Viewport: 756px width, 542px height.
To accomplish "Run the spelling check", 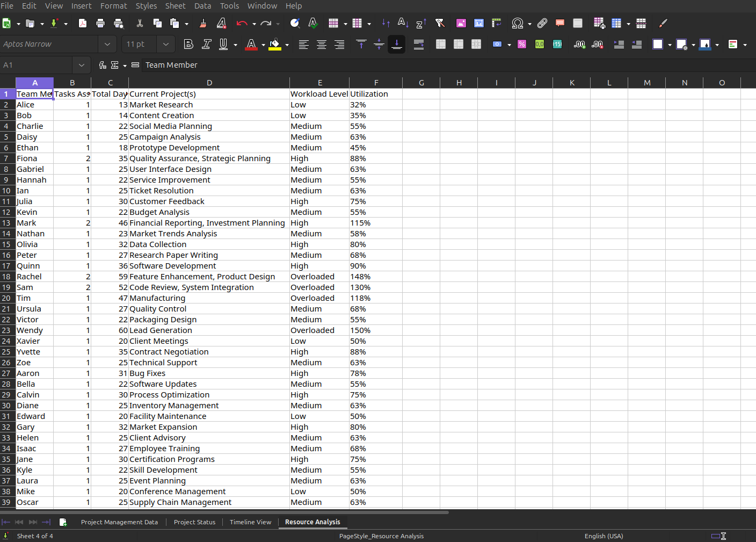I will (x=312, y=23).
